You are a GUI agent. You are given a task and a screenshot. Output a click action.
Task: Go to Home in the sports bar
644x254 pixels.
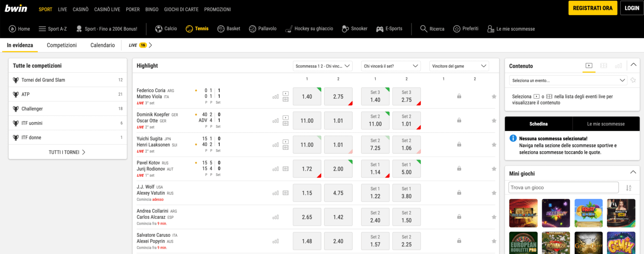point(19,29)
